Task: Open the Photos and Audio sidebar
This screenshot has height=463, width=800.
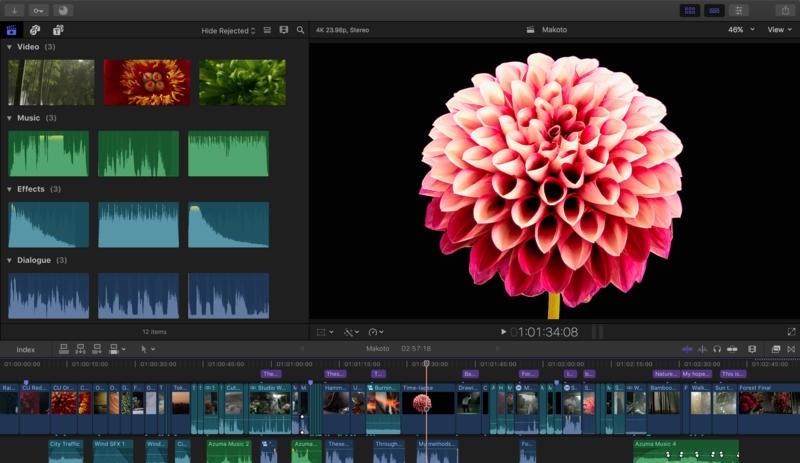Action: click(x=35, y=30)
